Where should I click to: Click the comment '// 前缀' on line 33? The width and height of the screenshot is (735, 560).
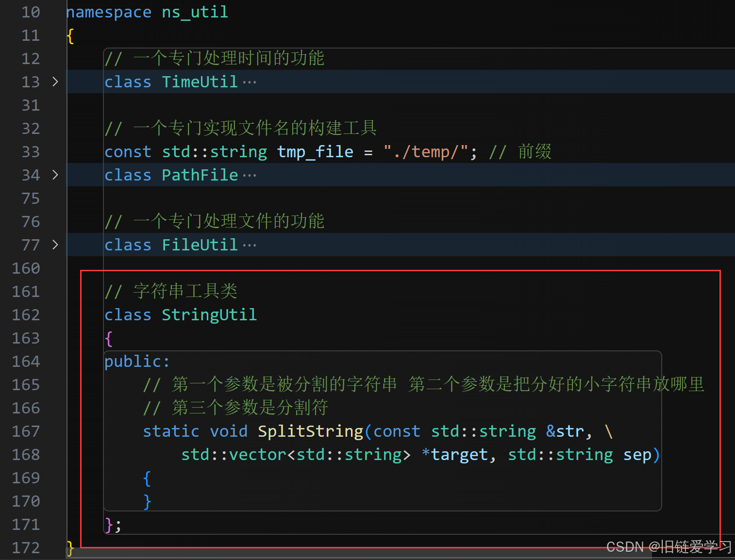pos(520,152)
